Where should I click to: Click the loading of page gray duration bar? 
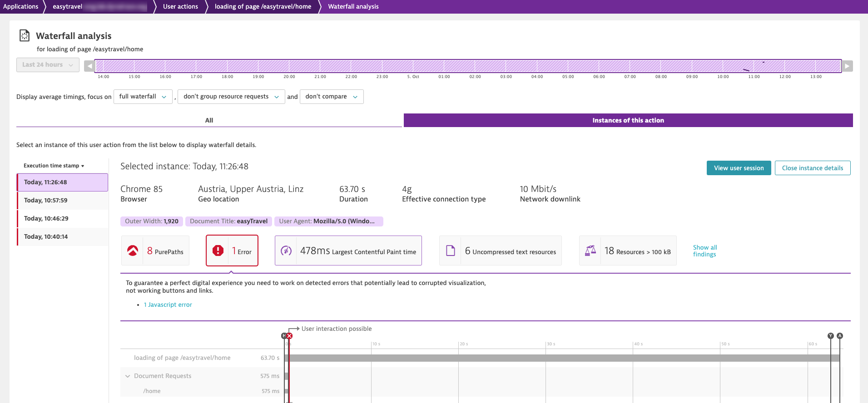(x=562, y=358)
